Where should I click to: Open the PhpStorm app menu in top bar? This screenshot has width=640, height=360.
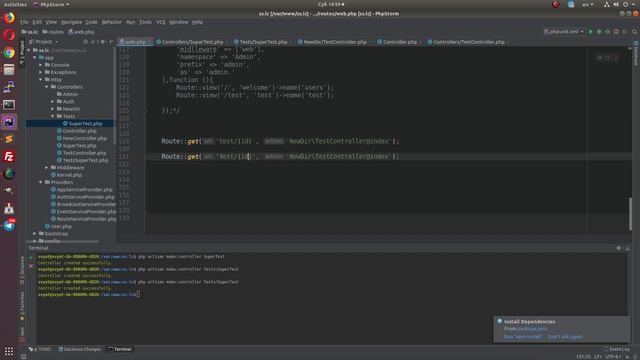[51, 4]
